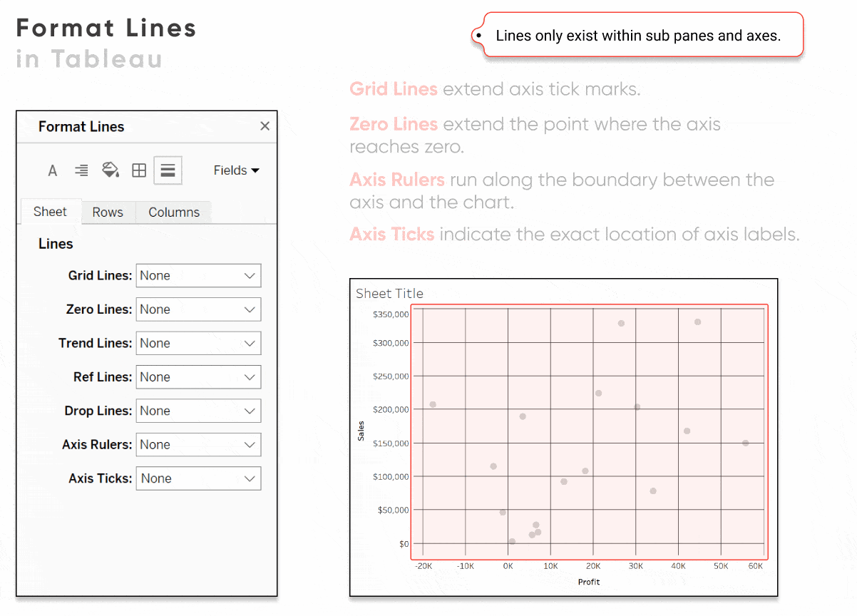Select the Lines formatting icon
This screenshot has height=616, width=857.
click(x=167, y=170)
